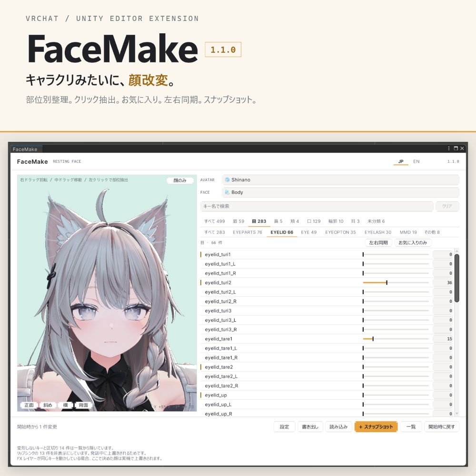Click the eyelid_tare1 value field showing 15
The height and width of the screenshot is (476, 476).
(x=443, y=339)
